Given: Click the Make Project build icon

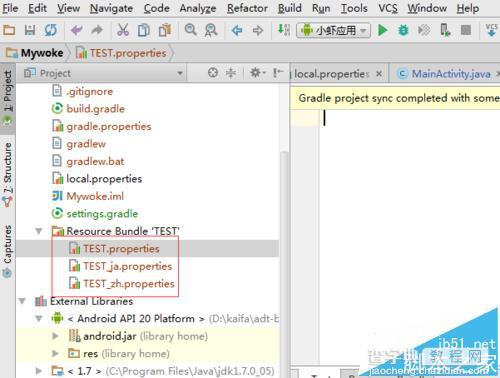Looking at the screenshot, I should [x=284, y=30].
